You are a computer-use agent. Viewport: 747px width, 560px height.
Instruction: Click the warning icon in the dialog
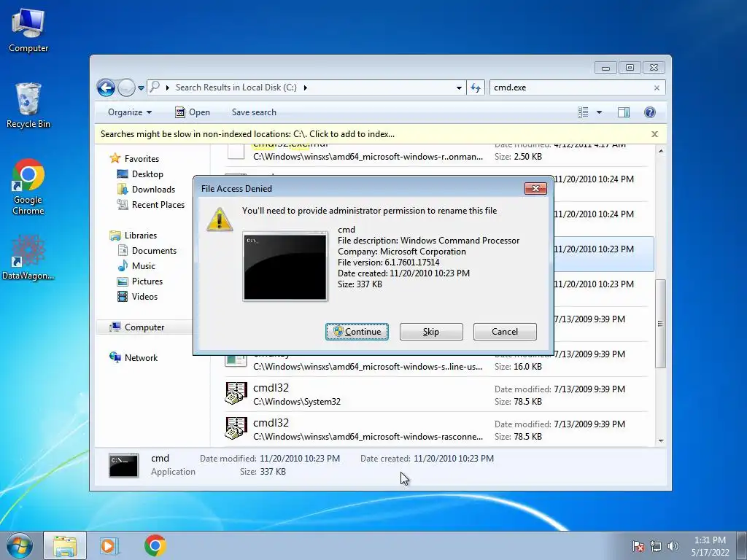click(220, 219)
